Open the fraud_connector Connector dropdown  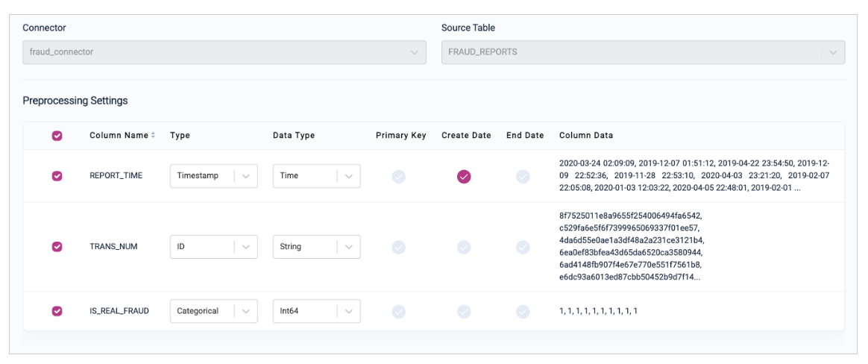[x=224, y=52]
